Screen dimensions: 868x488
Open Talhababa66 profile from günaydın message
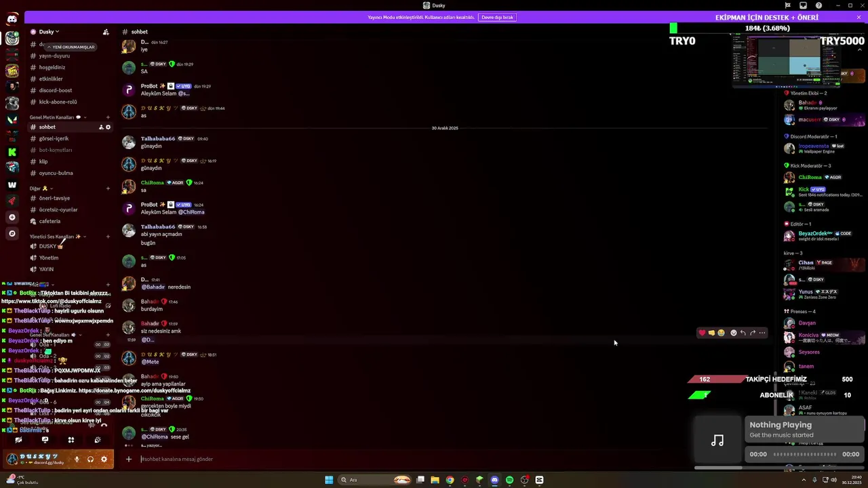click(x=158, y=138)
